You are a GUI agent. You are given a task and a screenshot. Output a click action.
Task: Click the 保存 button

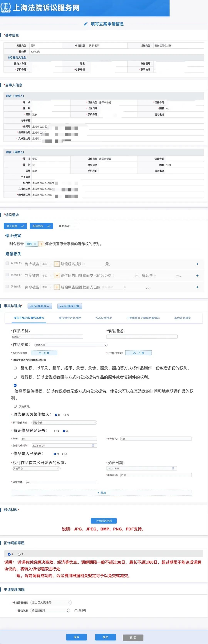click(76, 637)
